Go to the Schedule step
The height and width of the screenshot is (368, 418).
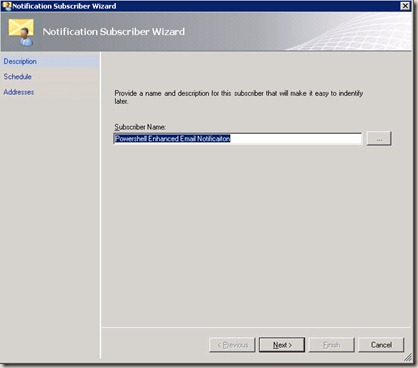[x=18, y=77]
